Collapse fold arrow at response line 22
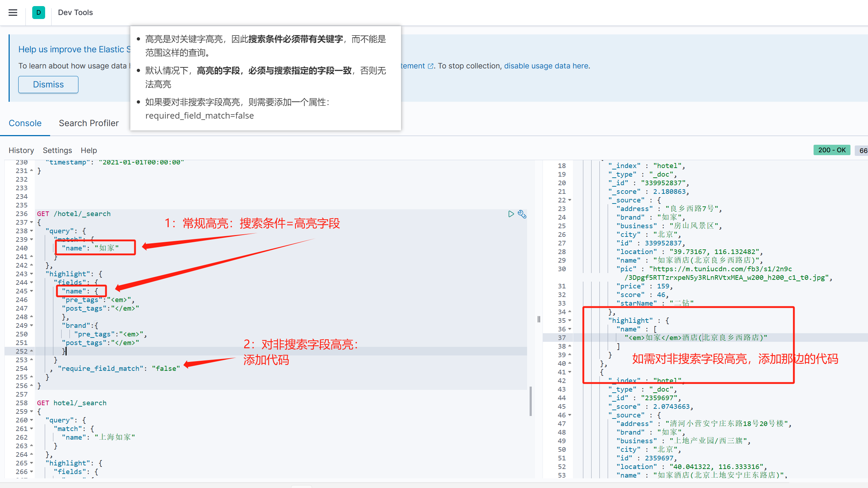868x488 pixels. [x=570, y=200]
